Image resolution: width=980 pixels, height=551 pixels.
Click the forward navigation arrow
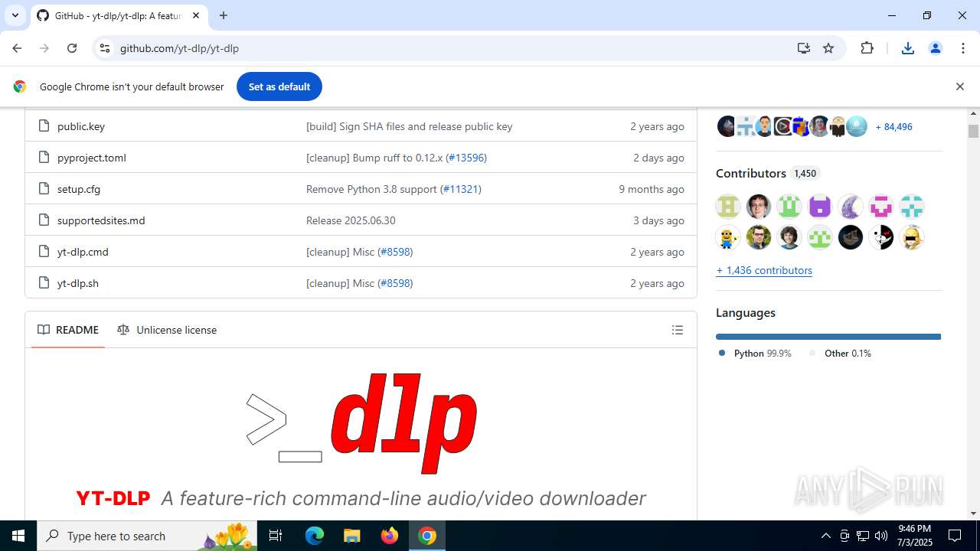click(x=44, y=48)
